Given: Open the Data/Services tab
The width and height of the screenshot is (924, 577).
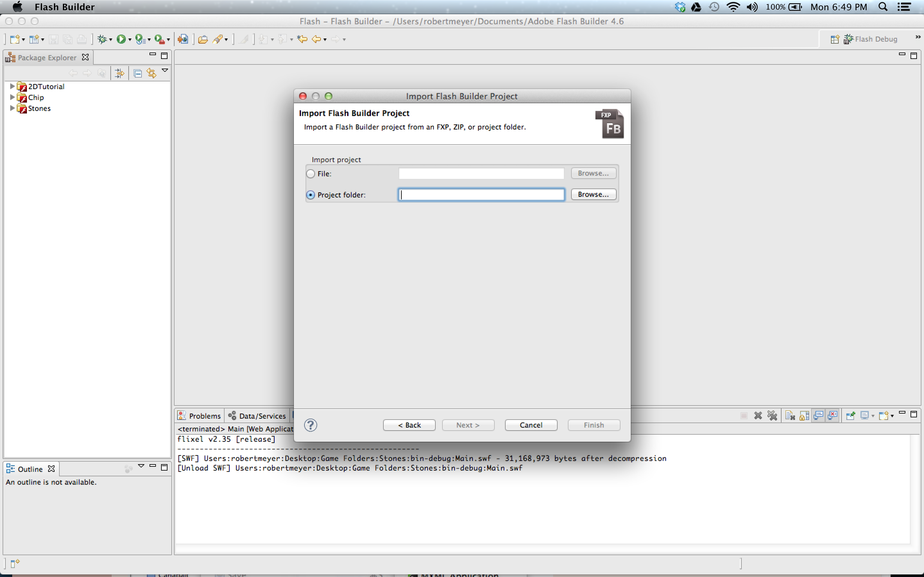Looking at the screenshot, I should (257, 415).
